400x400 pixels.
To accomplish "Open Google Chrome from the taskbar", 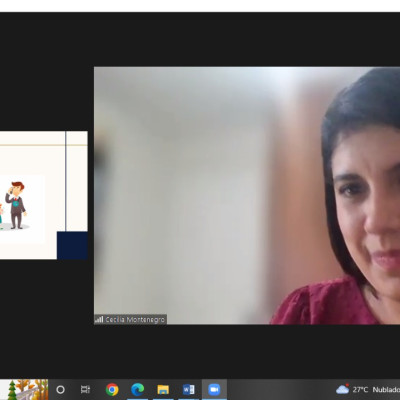I will (112, 389).
